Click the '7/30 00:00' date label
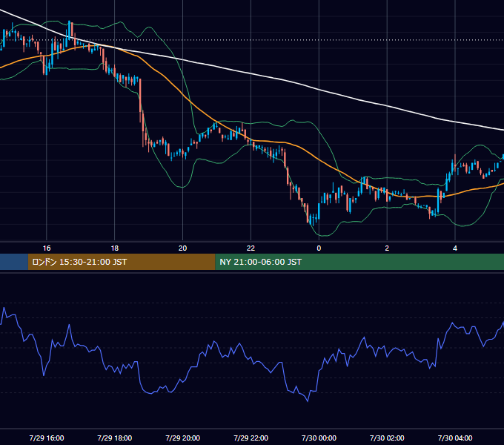Viewport: 504px width, 445px height. (x=319, y=438)
